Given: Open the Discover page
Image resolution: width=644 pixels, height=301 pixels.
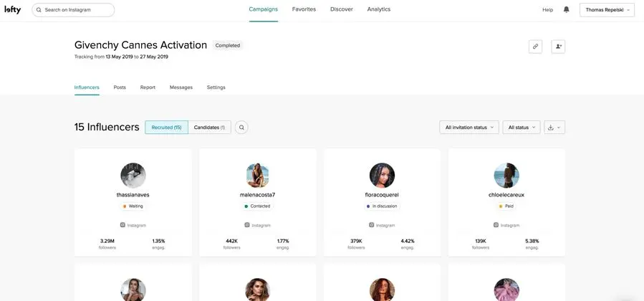Looking at the screenshot, I should pyautogui.click(x=341, y=9).
